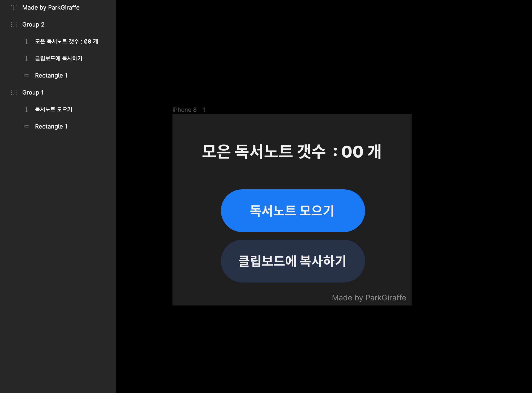Image resolution: width=532 pixels, height=393 pixels.
Task: Select the Group 2 layer
Action: tap(33, 24)
